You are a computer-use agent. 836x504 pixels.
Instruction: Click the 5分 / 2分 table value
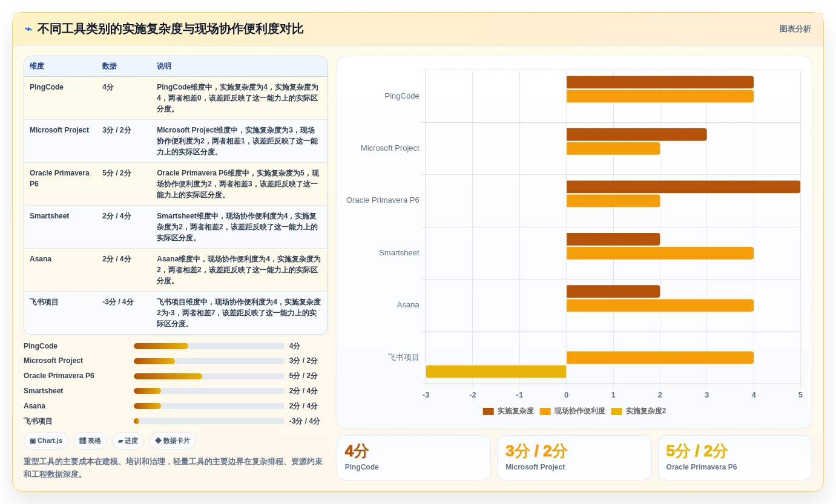[x=117, y=173]
